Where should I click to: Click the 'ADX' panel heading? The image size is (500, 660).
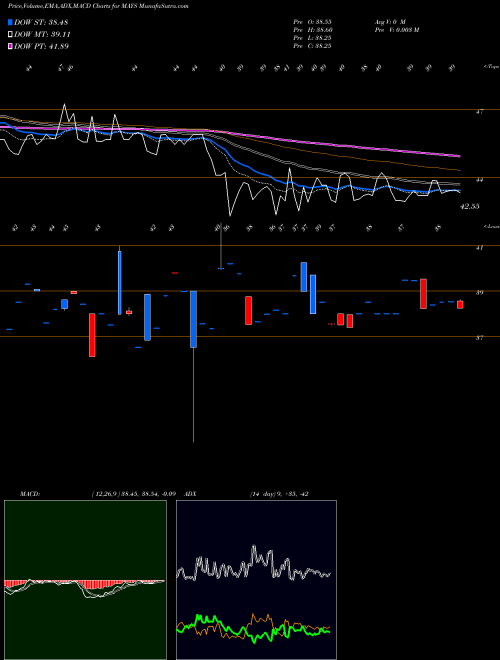191,494
